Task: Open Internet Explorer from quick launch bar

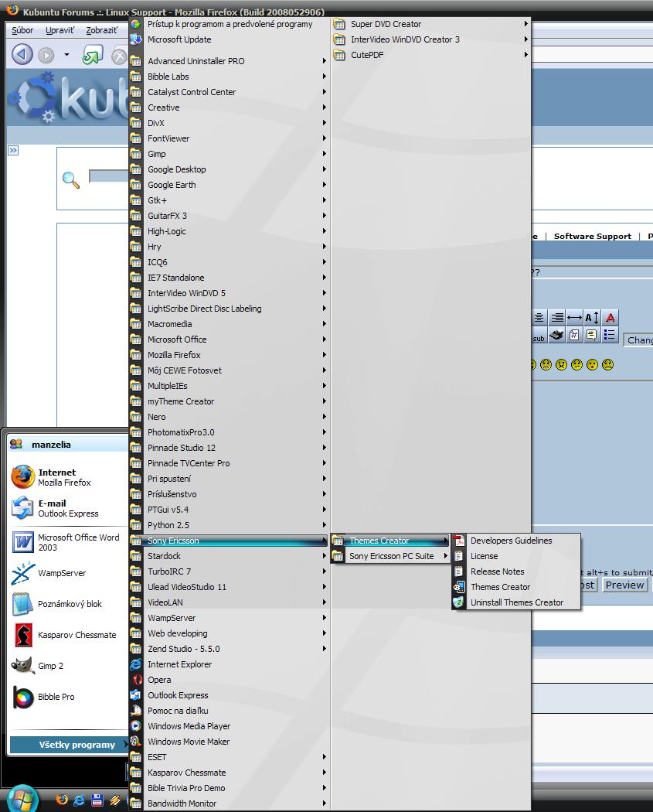Action: (x=79, y=800)
